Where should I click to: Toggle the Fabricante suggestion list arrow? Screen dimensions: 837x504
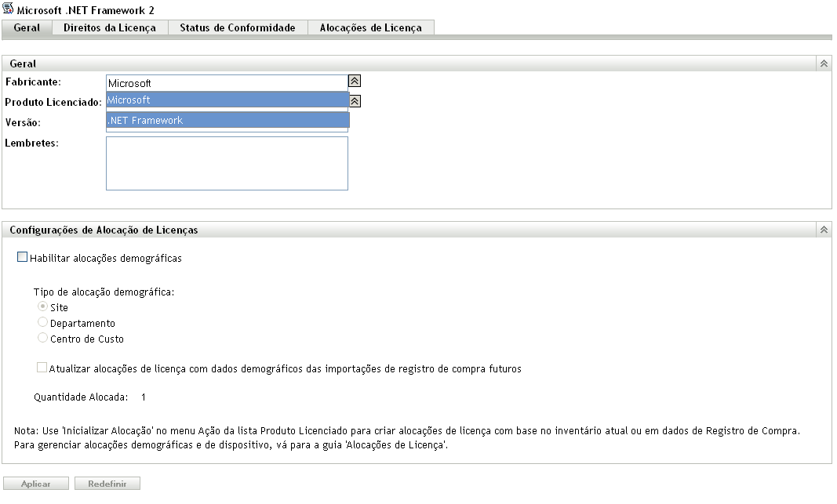click(355, 81)
